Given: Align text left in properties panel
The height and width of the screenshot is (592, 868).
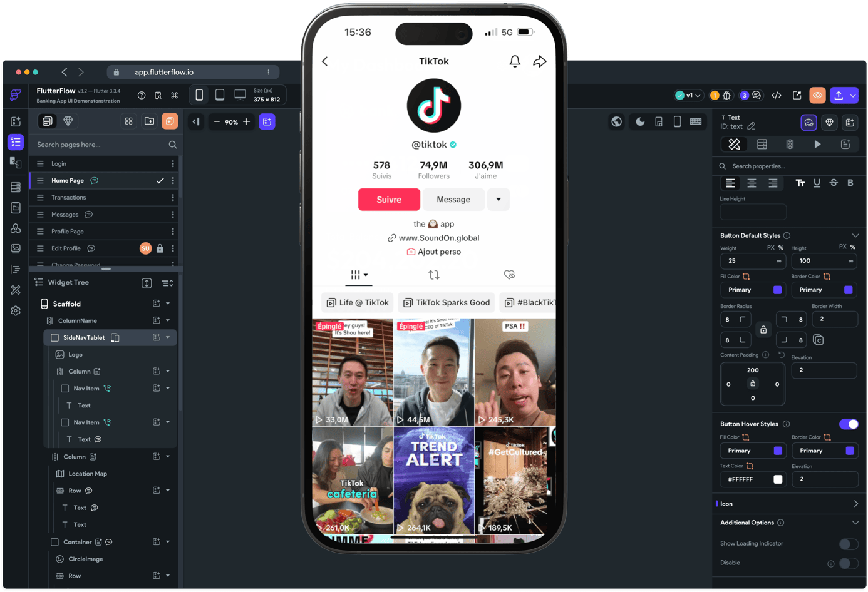Looking at the screenshot, I should 730,183.
